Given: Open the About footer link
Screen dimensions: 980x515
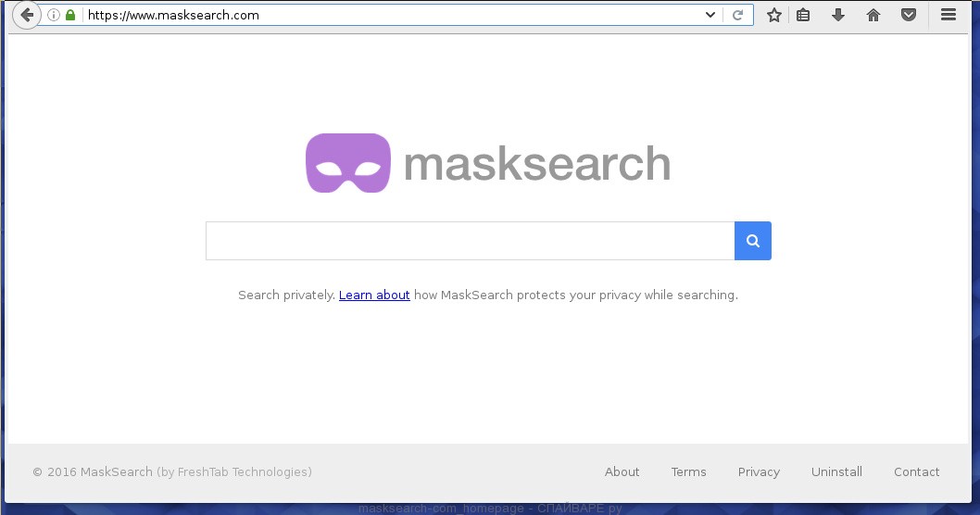Looking at the screenshot, I should click(x=622, y=471).
